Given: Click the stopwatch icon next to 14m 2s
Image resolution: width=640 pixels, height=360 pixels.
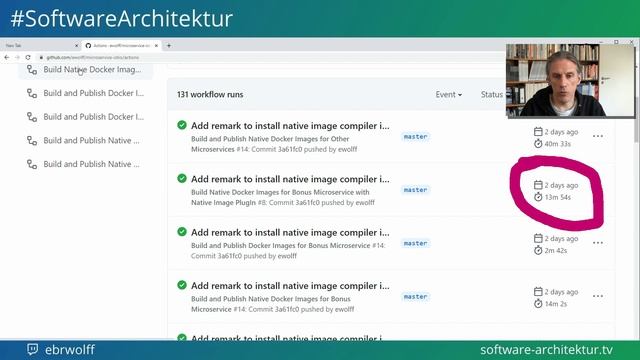Looking at the screenshot, I should click(538, 304).
